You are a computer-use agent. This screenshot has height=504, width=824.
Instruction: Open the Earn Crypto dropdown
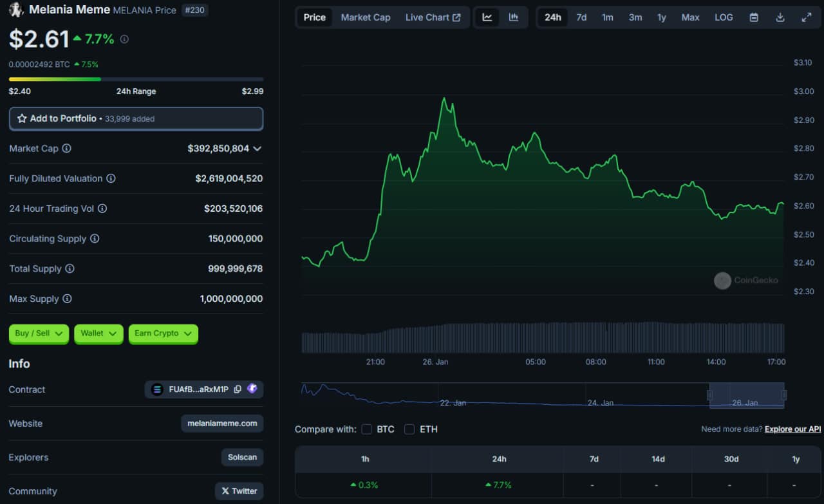(164, 333)
